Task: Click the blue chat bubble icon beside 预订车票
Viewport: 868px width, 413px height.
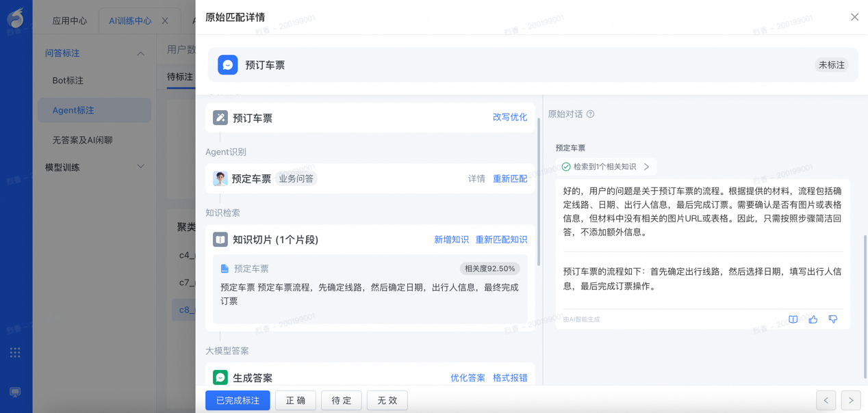Action: tap(228, 65)
